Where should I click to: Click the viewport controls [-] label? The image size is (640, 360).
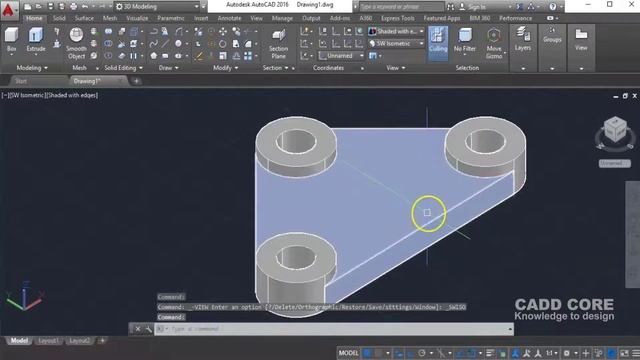[4, 95]
